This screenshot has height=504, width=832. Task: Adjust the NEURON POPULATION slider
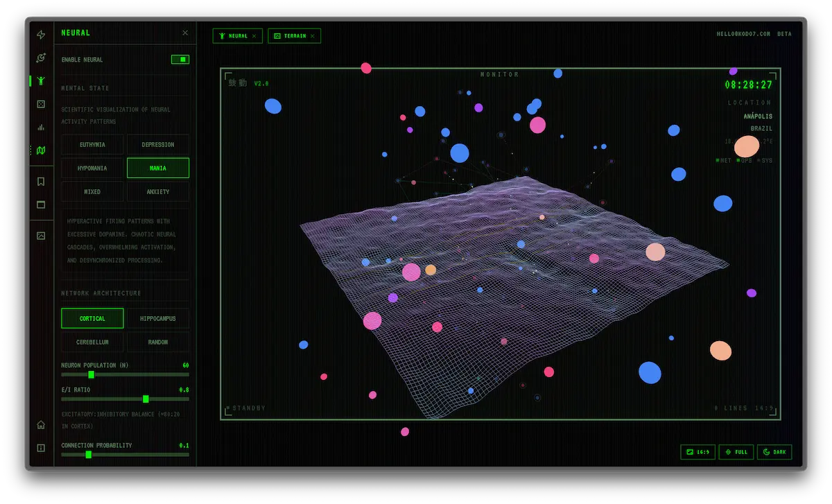(91, 374)
